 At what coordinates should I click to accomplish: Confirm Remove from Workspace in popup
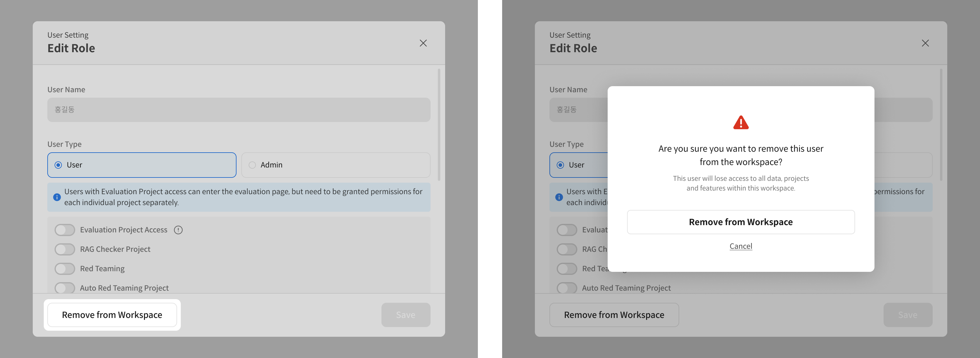click(740, 222)
